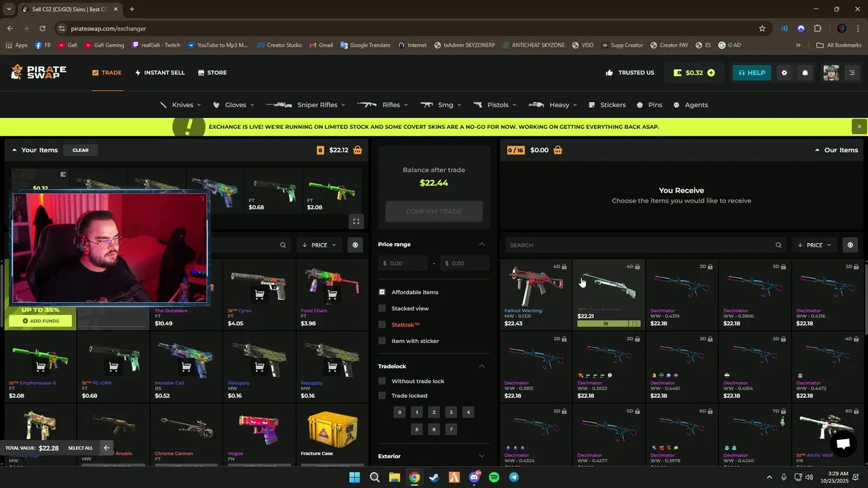Bookmark this page with the star icon
868x488 pixels.
point(762,28)
